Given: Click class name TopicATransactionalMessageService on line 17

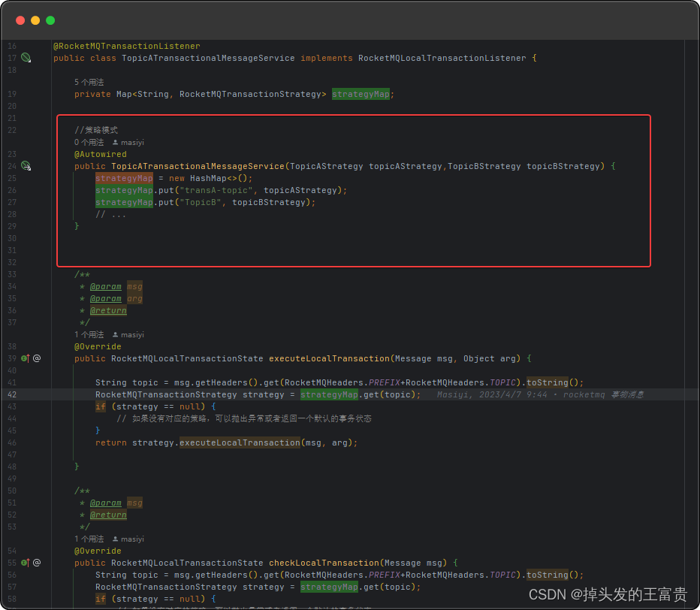Looking at the screenshot, I should pos(208,58).
